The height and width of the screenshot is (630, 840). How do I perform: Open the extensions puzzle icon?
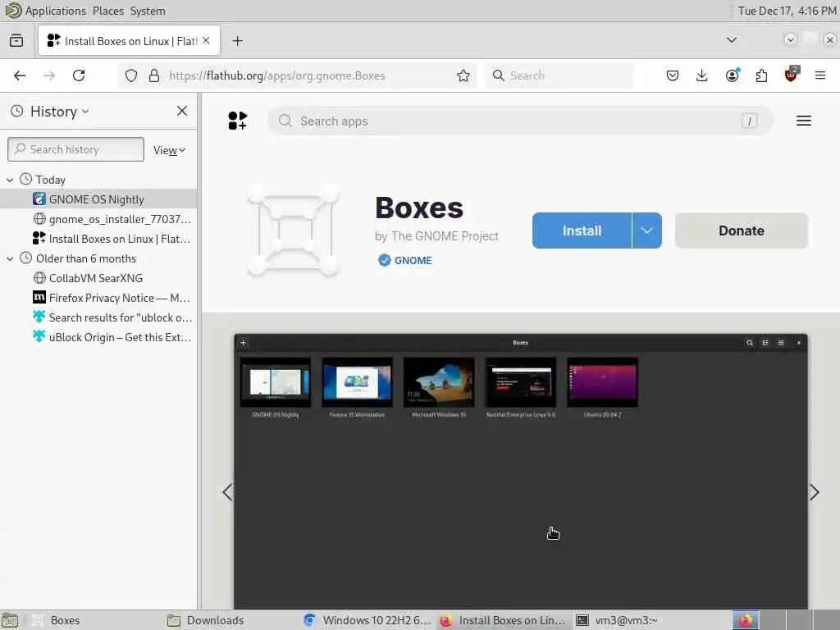point(761,75)
